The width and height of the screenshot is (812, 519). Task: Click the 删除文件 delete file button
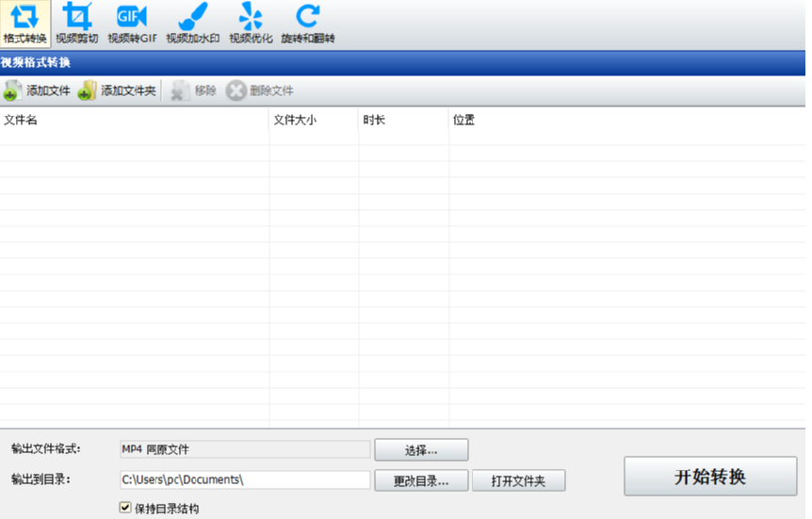[x=260, y=90]
